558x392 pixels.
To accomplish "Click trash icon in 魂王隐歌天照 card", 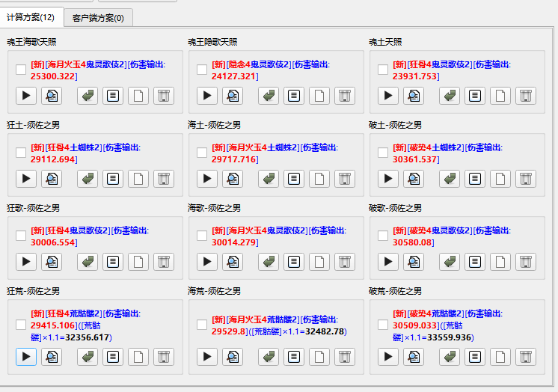I will (345, 96).
